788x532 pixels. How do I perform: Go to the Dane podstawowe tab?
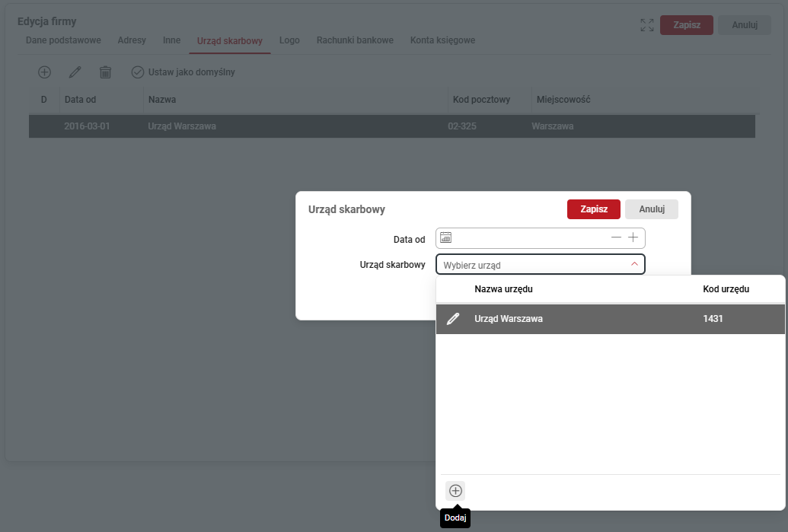[x=63, y=40]
